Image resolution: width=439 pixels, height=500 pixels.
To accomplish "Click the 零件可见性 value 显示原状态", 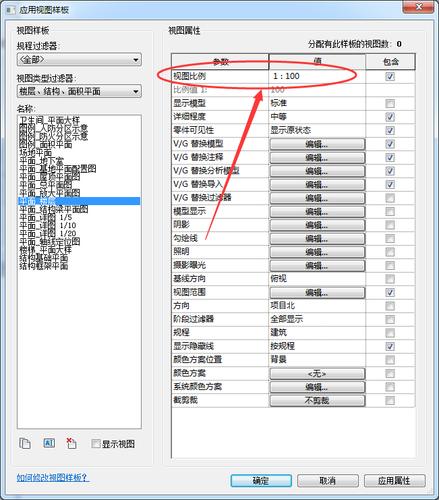I will [290, 130].
